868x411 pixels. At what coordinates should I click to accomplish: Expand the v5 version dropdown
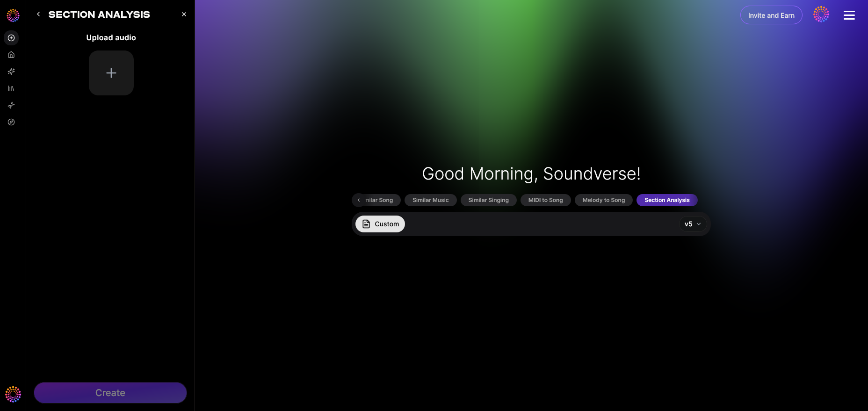693,224
